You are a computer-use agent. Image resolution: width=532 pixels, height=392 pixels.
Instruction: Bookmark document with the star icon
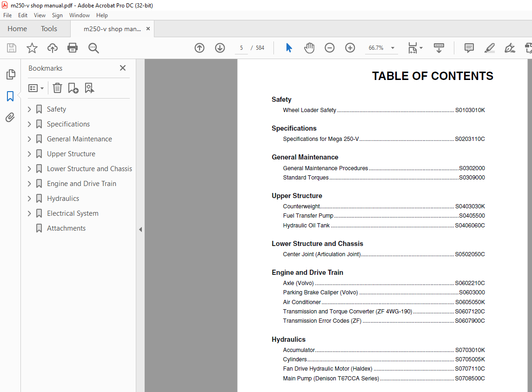[x=32, y=48]
